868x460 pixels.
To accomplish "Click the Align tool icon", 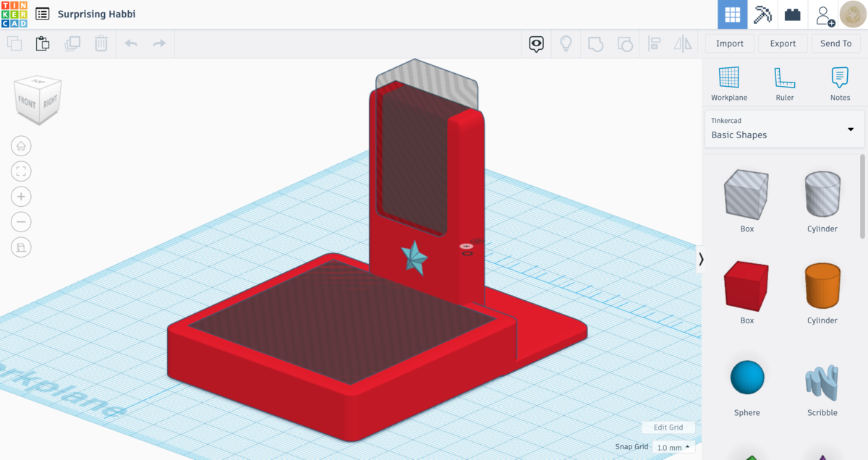I will [654, 44].
